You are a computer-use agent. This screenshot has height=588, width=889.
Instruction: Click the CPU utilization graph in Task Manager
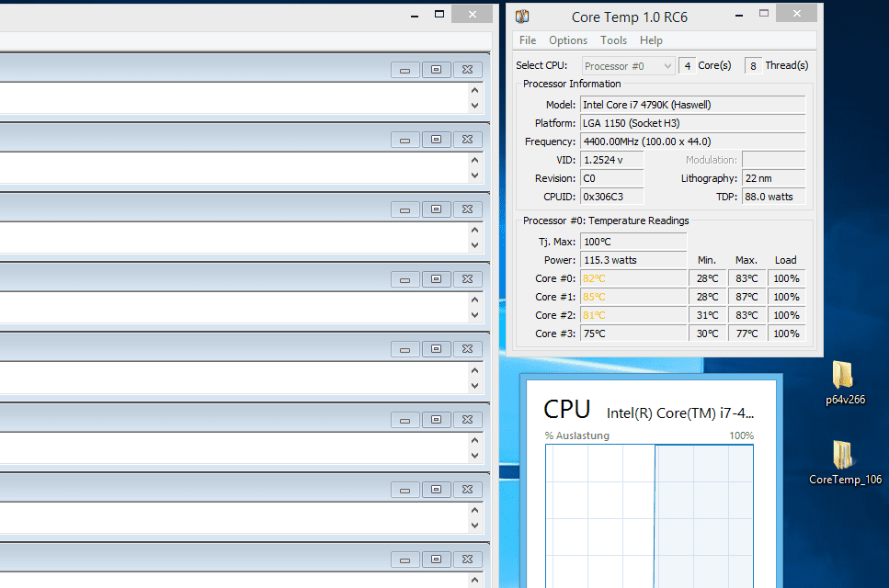[x=649, y=515]
